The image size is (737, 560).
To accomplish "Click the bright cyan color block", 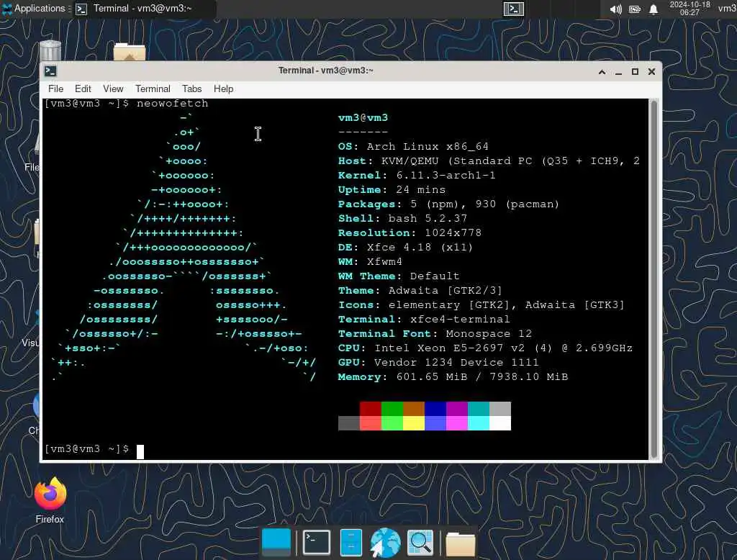I will [x=479, y=423].
